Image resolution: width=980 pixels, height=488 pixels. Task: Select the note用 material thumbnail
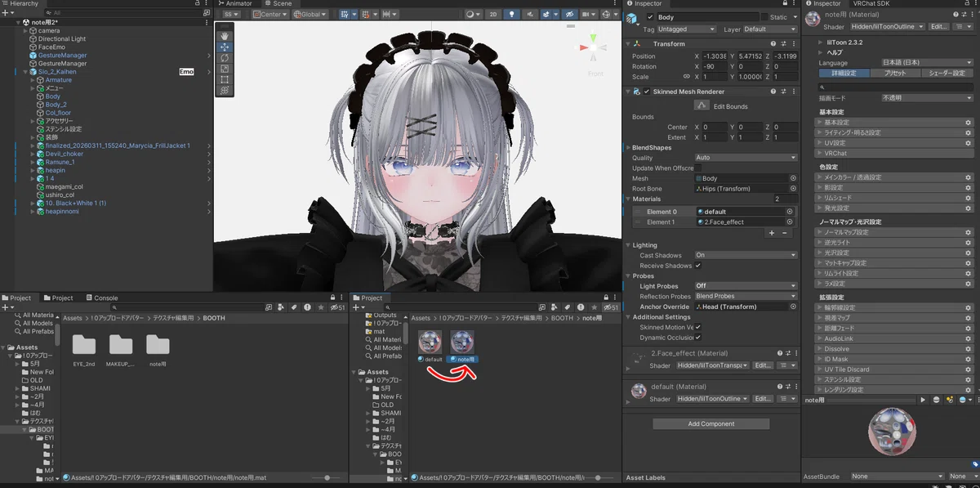click(462, 341)
